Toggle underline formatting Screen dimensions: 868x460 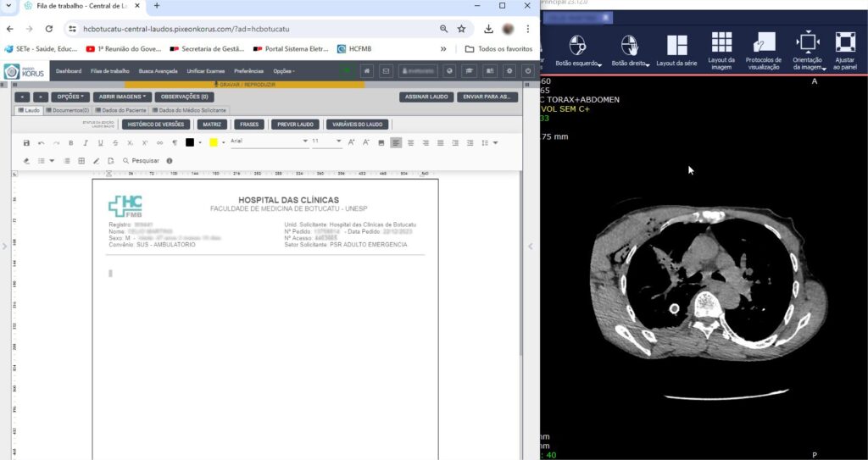point(100,142)
